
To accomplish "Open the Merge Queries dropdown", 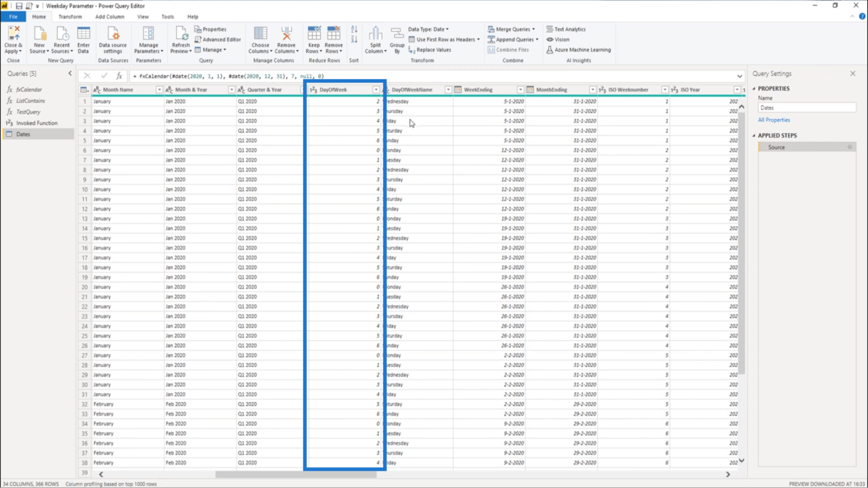I will (x=511, y=29).
